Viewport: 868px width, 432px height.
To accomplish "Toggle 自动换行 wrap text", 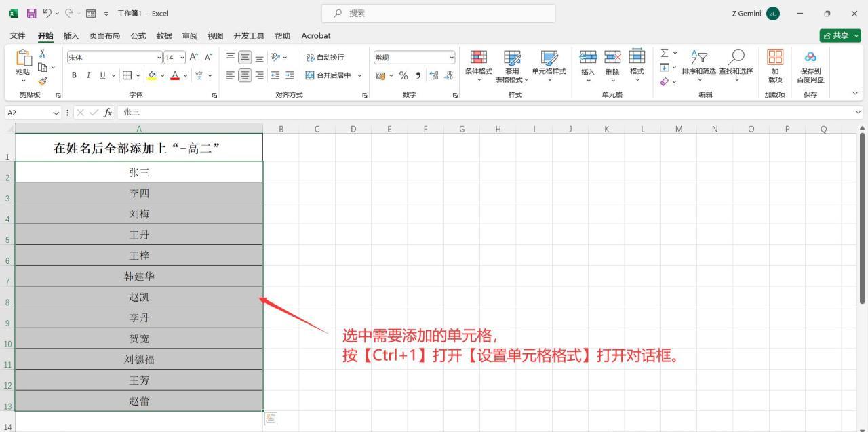I will click(x=325, y=58).
